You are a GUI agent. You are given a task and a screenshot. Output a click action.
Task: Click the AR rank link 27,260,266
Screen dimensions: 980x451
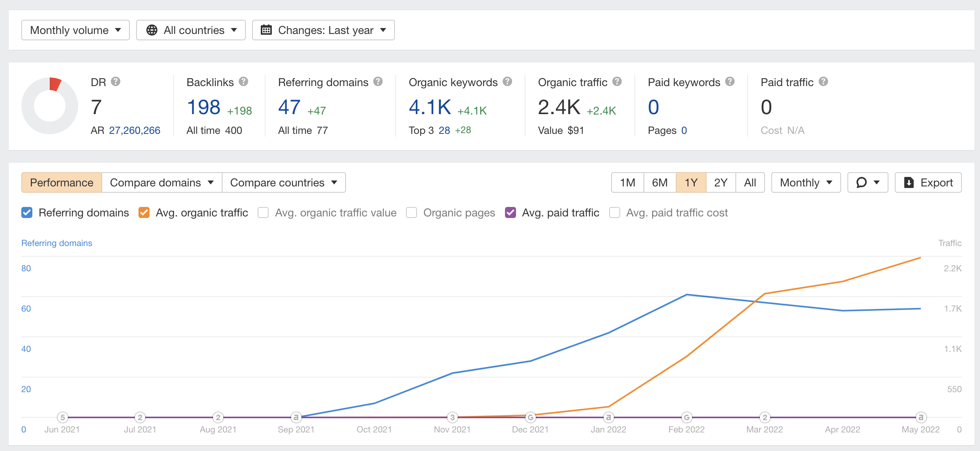[x=134, y=130]
